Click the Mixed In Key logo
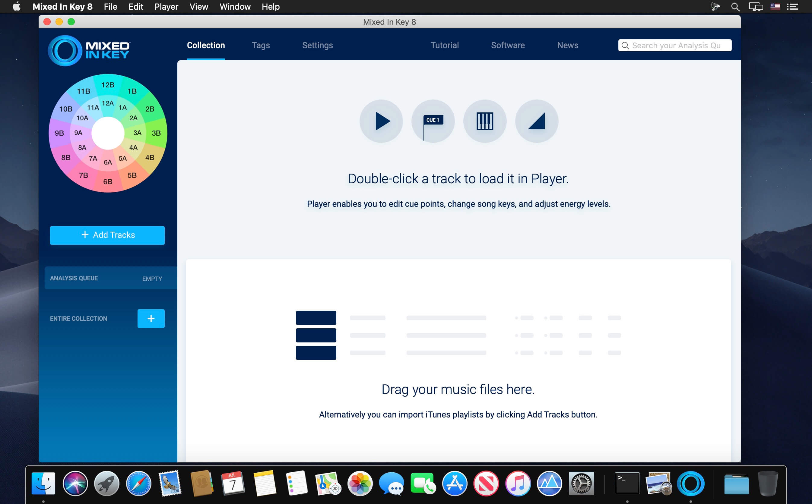 pyautogui.click(x=89, y=50)
